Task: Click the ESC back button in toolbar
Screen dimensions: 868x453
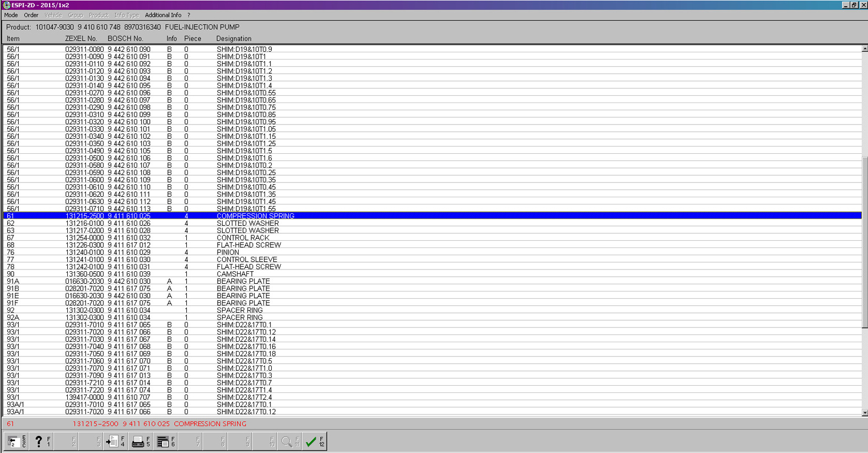Action: point(16,441)
